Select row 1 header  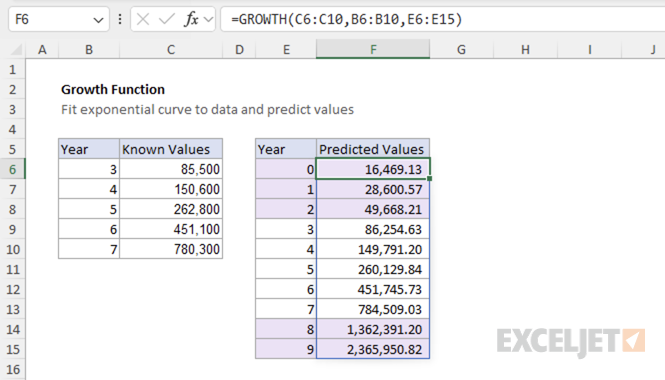[x=13, y=70]
